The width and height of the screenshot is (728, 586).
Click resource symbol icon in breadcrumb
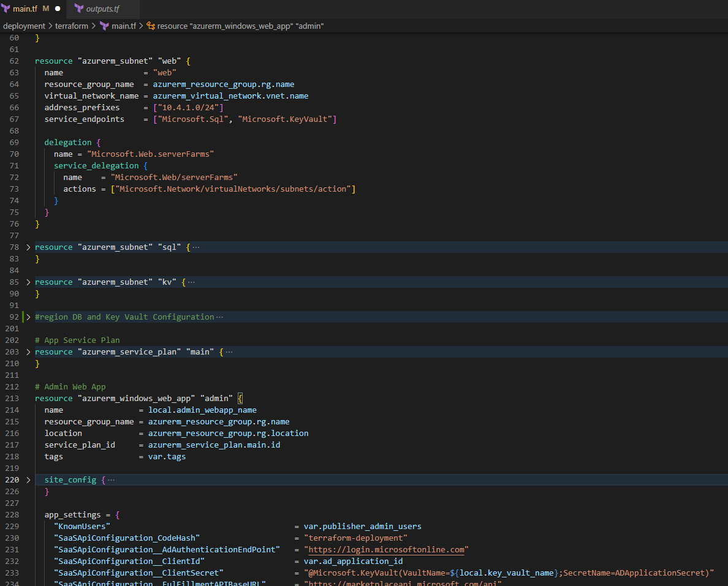151,26
